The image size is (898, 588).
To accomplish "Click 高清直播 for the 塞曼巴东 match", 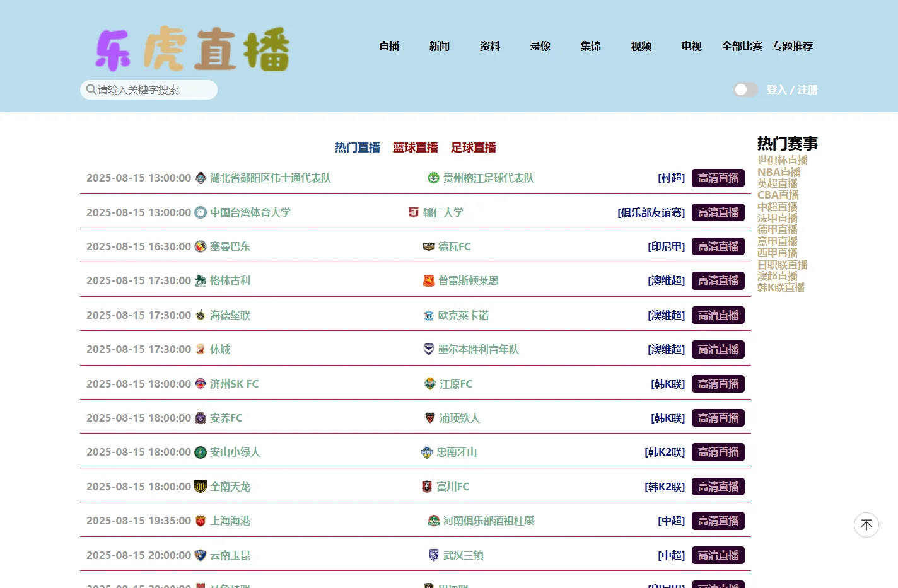I will tap(718, 246).
